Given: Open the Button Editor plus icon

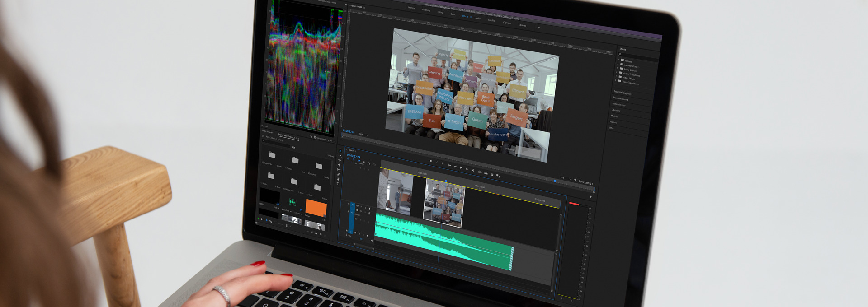Looking at the screenshot, I should click(590, 197).
